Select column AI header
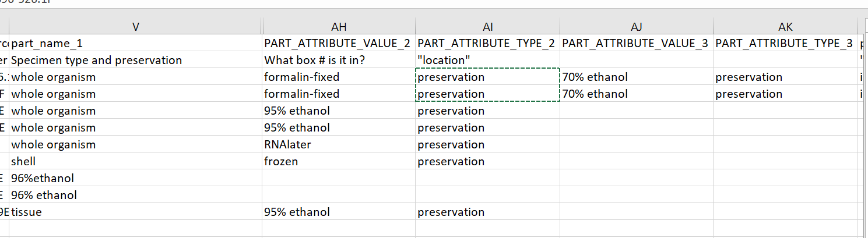Viewport: 868px width, 238px height. [487, 27]
